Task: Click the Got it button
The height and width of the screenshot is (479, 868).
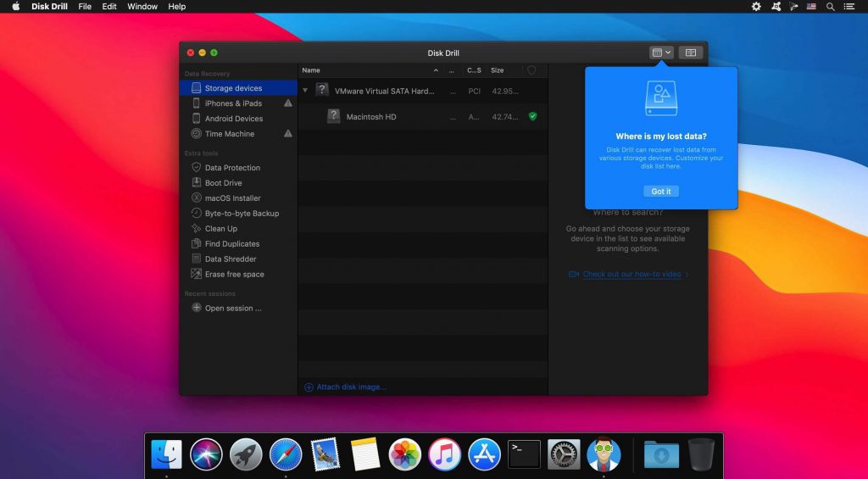Action: point(661,192)
